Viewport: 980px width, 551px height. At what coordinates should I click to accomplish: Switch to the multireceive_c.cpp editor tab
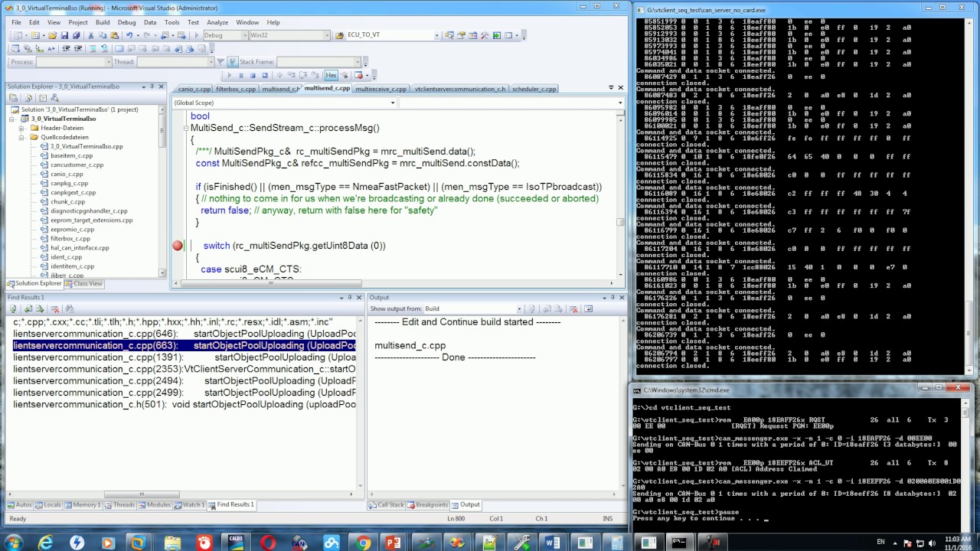(x=381, y=89)
